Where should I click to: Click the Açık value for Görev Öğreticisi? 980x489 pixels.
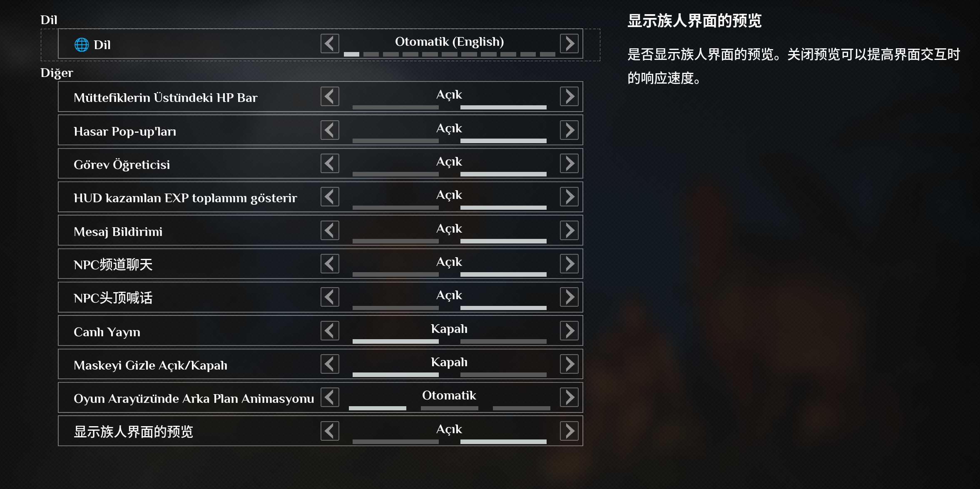pos(449,161)
